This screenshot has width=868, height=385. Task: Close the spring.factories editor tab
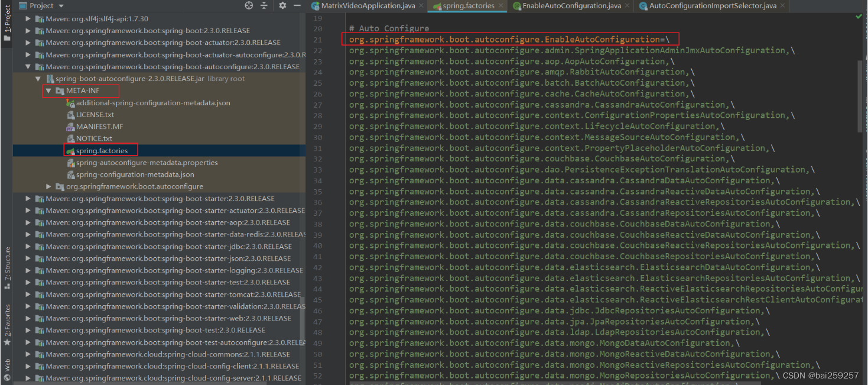(x=502, y=5)
